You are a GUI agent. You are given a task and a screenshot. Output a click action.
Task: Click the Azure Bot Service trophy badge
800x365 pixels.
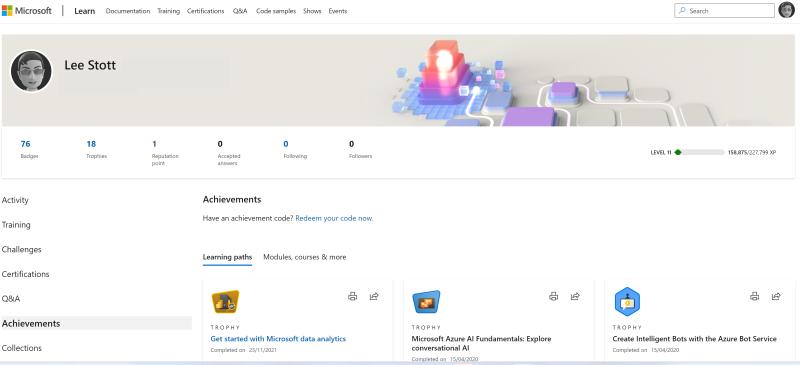pyautogui.click(x=627, y=302)
